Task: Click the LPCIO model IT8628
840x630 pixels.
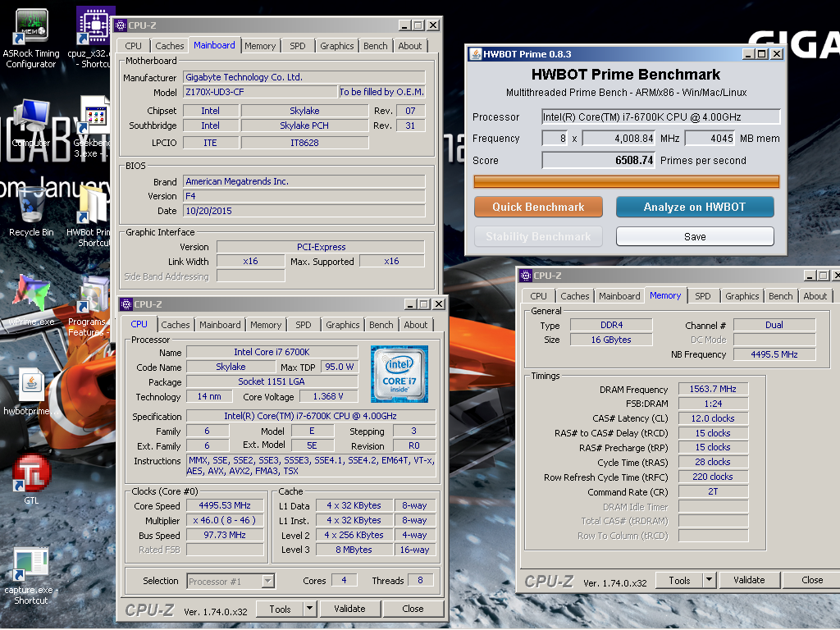Action: [305, 143]
